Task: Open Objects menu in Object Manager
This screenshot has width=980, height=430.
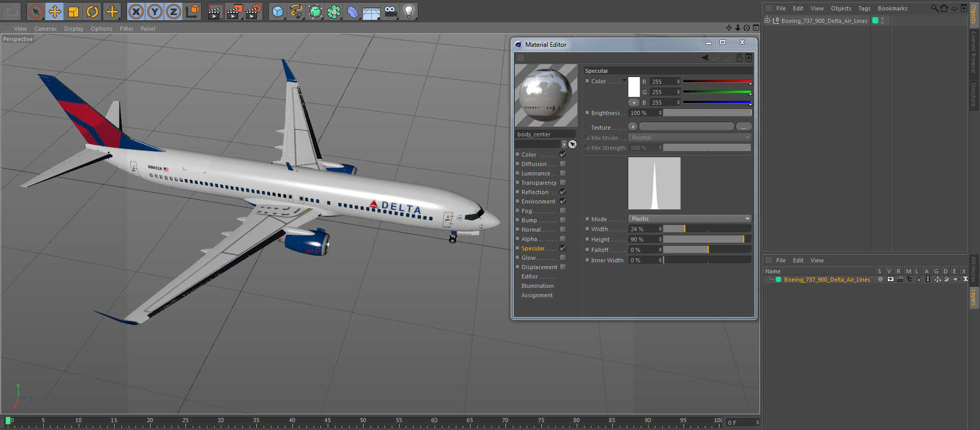Action: (x=841, y=8)
